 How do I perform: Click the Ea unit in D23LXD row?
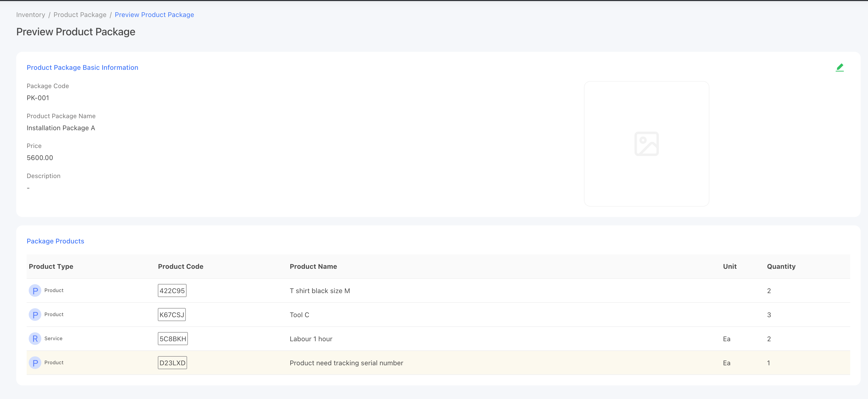tap(726, 363)
